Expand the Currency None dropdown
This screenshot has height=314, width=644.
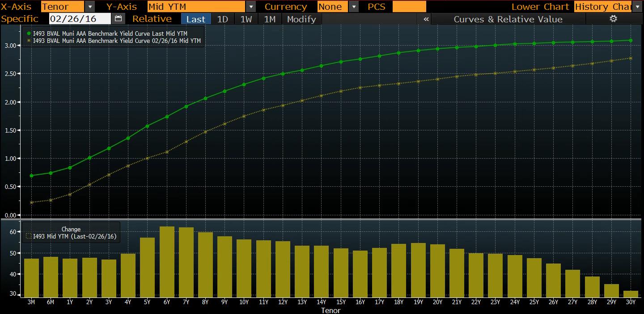[x=353, y=7]
